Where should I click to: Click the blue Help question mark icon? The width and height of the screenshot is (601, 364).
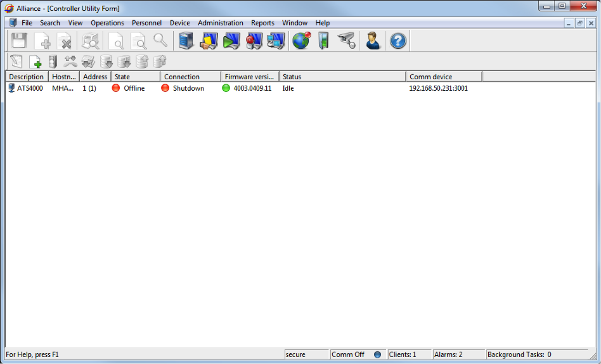(397, 41)
